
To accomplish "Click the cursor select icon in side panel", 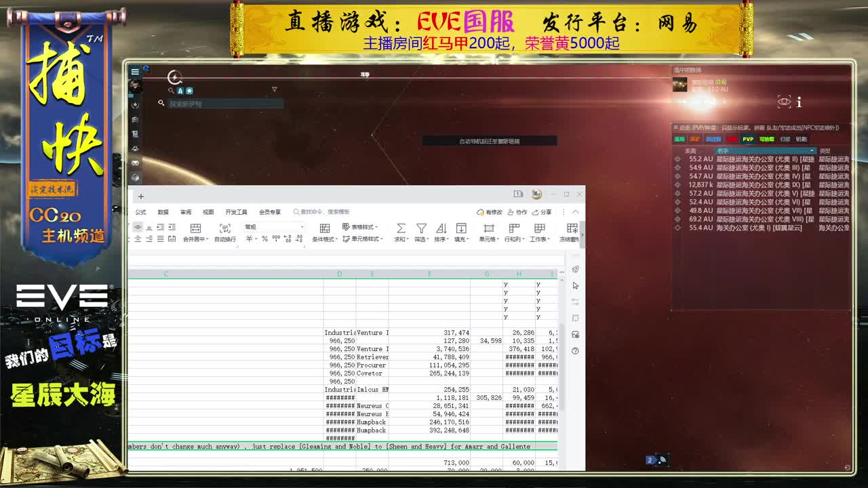I will (x=576, y=286).
